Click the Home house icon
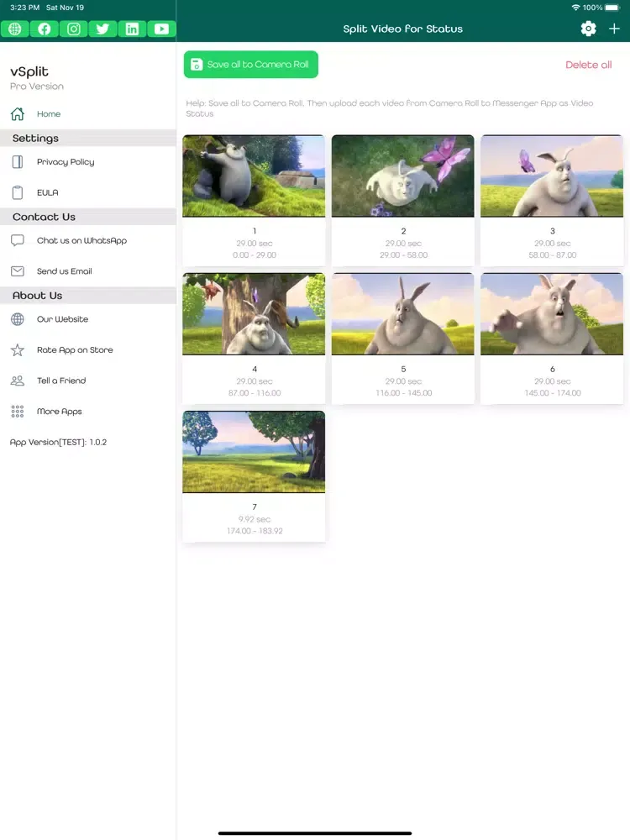 (18, 113)
